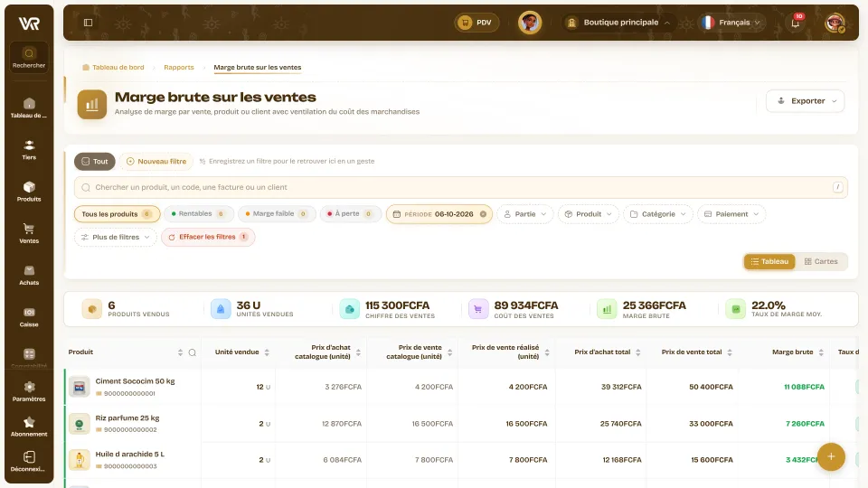Image resolution: width=868 pixels, height=488 pixels.
Task: Switch to Tableau view
Action: coord(769,261)
